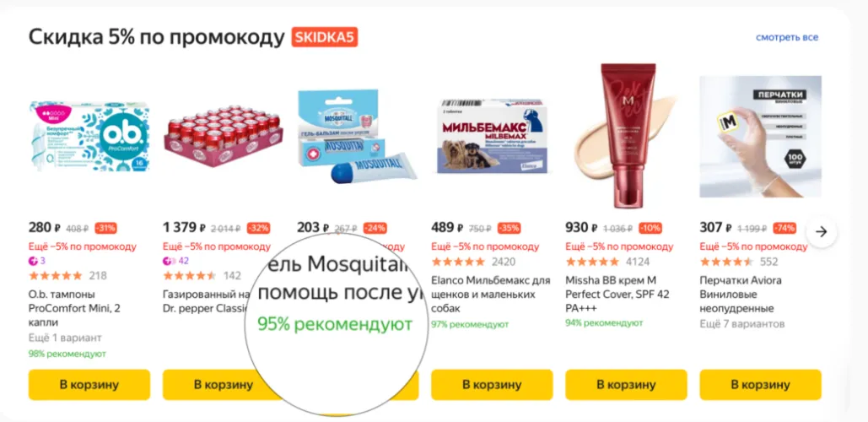Add Aviora gloves to cart
The width and height of the screenshot is (868, 422).
tap(761, 384)
